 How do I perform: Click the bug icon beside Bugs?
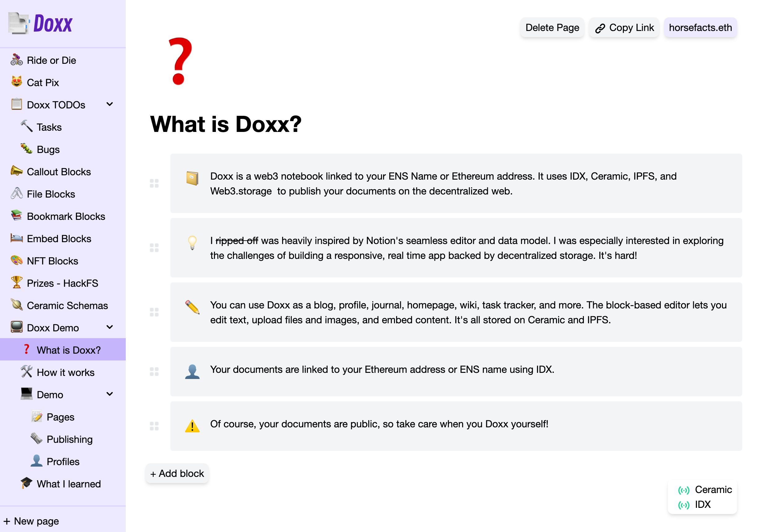[26, 149]
